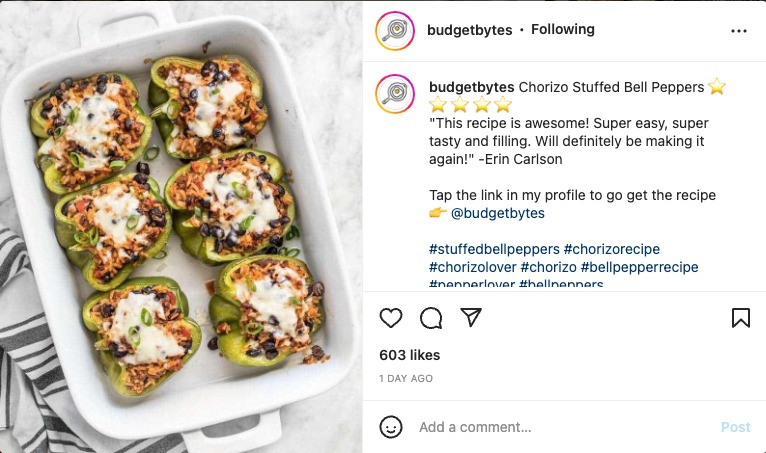Viewport: 766px width, 453px height.
Task: Click the stuffed peppers photo
Action: point(181,226)
